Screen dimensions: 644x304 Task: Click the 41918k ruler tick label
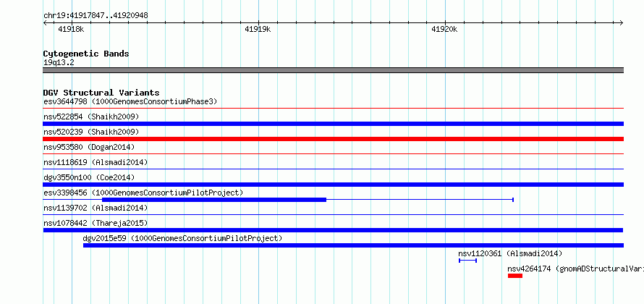coord(72,29)
